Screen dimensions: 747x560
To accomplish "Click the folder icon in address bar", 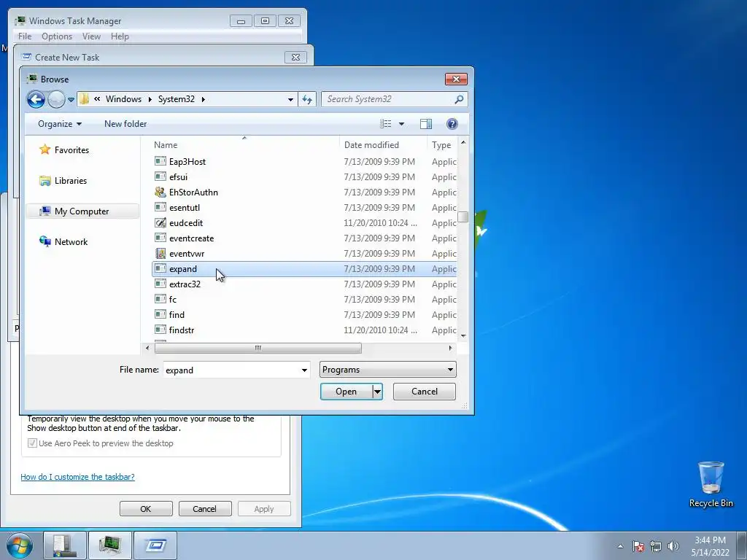I will click(85, 99).
